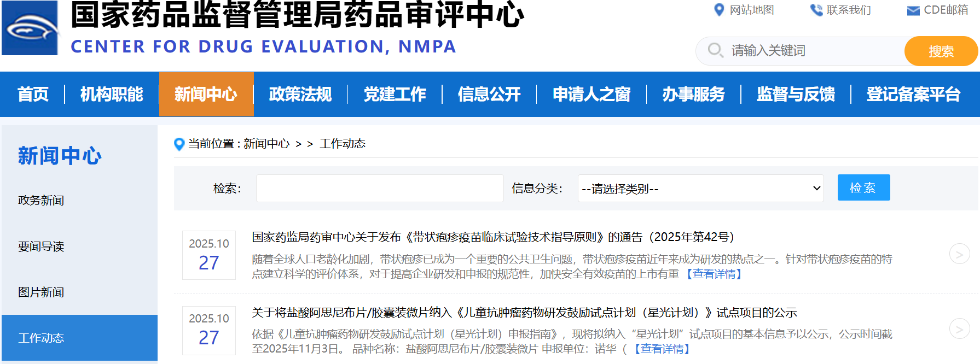Image resolution: width=980 pixels, height=364 pixels.
Task: Select 政务新闻 in the left sidebar
Action: pos(41,201)
